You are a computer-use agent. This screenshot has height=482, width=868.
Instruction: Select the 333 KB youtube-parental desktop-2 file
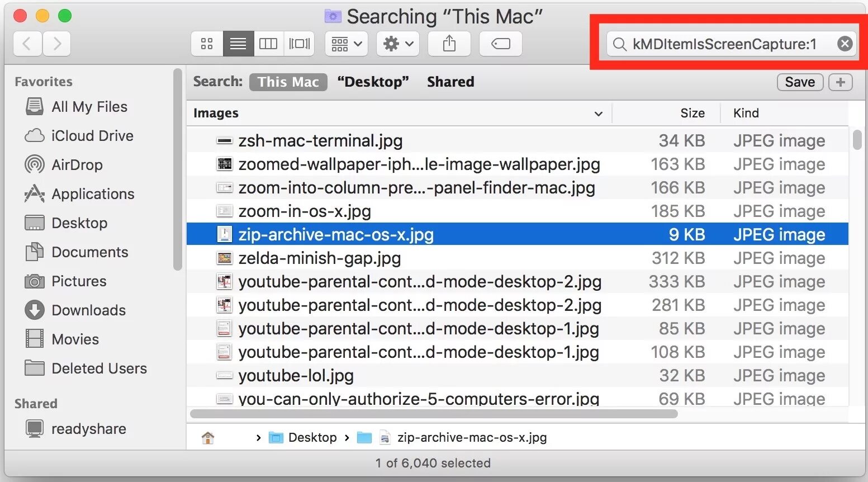pyautogui.click(x=518, y=281)
